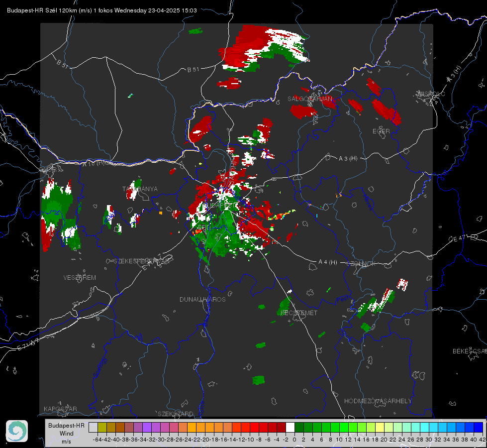The image size is (487, 448).
Task: Click the KAPOSVÁR city label
Action: coord(60,409)
